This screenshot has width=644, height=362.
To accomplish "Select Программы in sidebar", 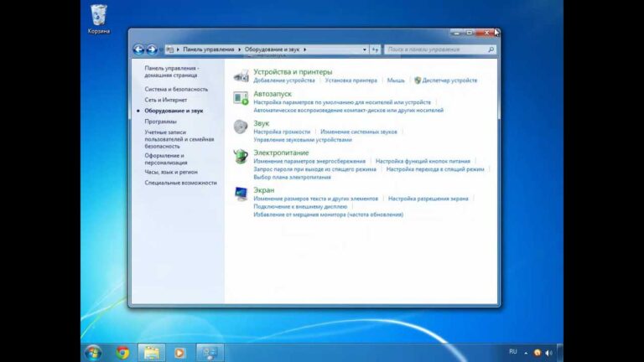I will [x=161, y=122].
